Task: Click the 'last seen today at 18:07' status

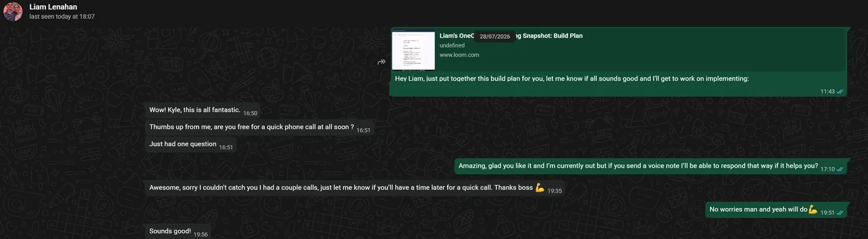Action: tap(62, 17)
